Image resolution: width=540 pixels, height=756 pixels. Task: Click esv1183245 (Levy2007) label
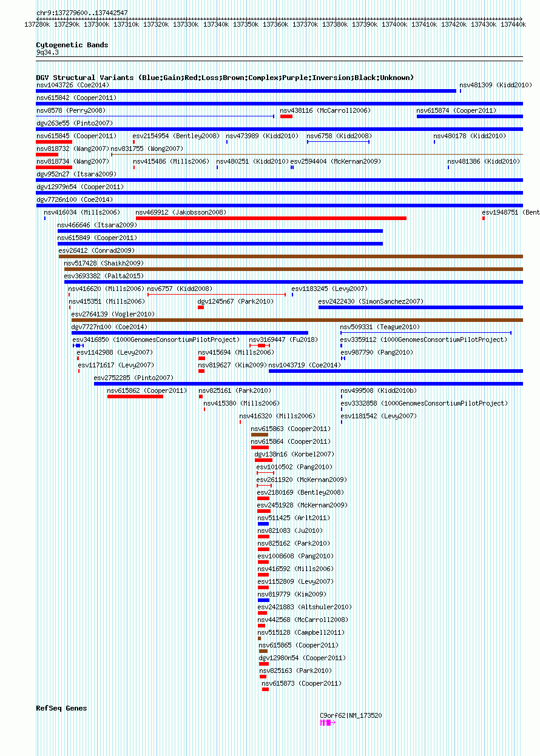click(x=329, y=289)
